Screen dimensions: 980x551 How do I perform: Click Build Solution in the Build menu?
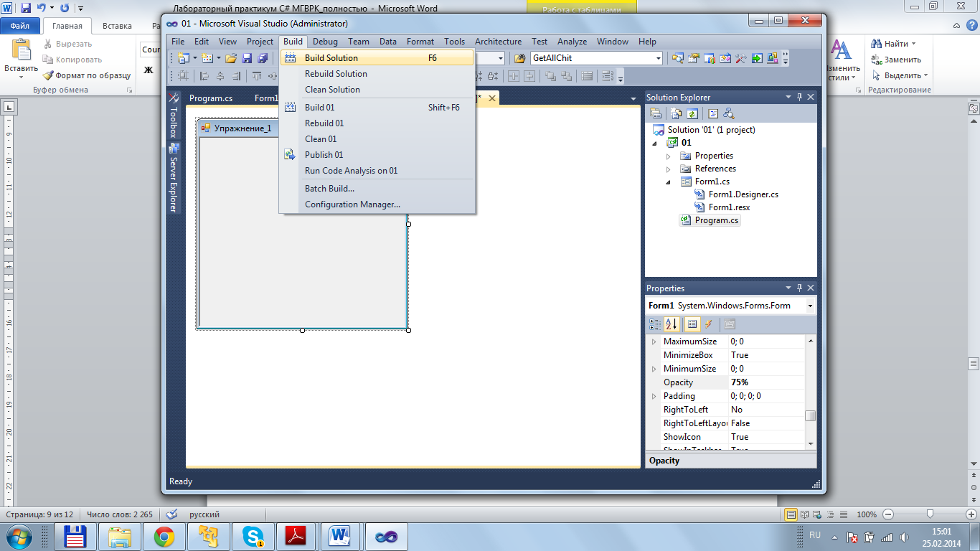coord(377,58)
